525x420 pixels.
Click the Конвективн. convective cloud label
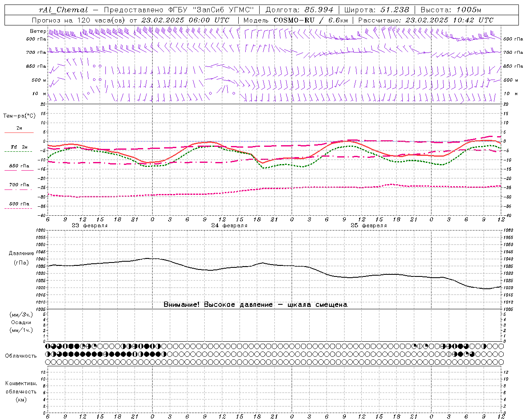point(21,383)
